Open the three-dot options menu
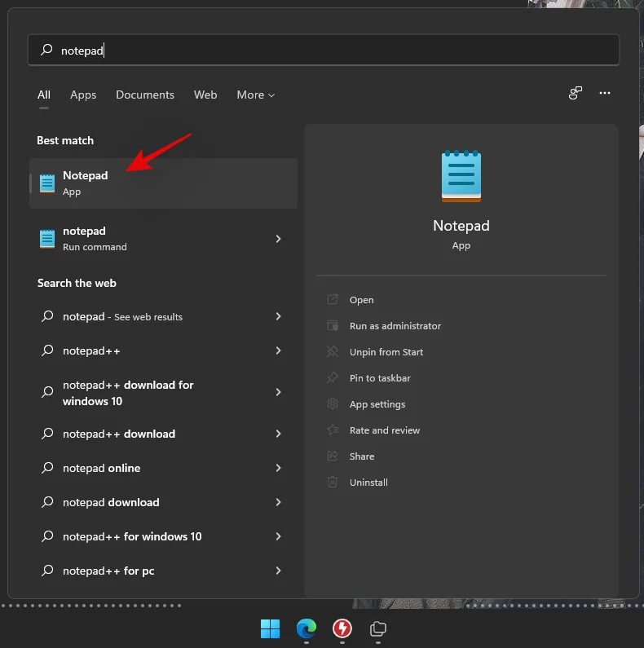The width and height of the screenshot is (644, 648). (605, 93)
